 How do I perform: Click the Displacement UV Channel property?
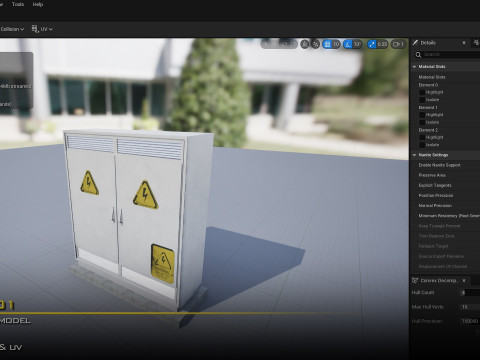point(443,267)
